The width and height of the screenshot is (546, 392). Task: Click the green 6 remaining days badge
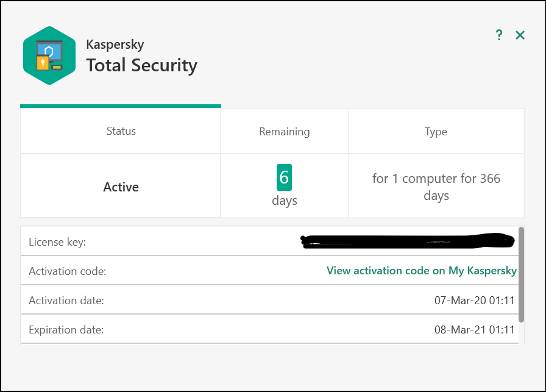(x=284, y=178)
